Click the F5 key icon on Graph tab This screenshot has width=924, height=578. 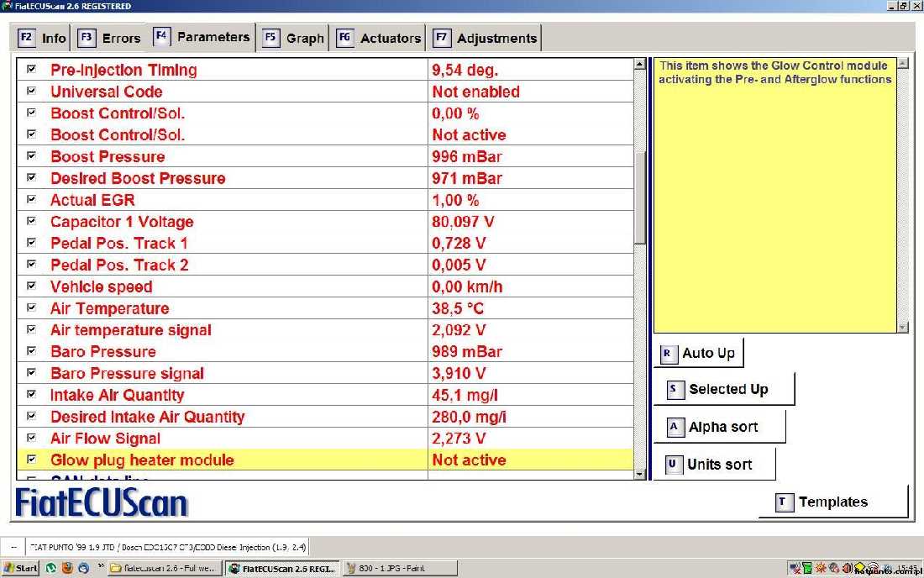coord(270,38)
